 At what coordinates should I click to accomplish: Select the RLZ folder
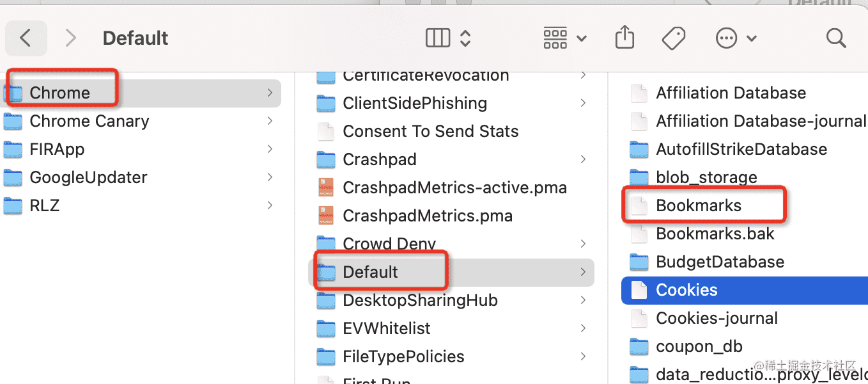coord(44,205)
